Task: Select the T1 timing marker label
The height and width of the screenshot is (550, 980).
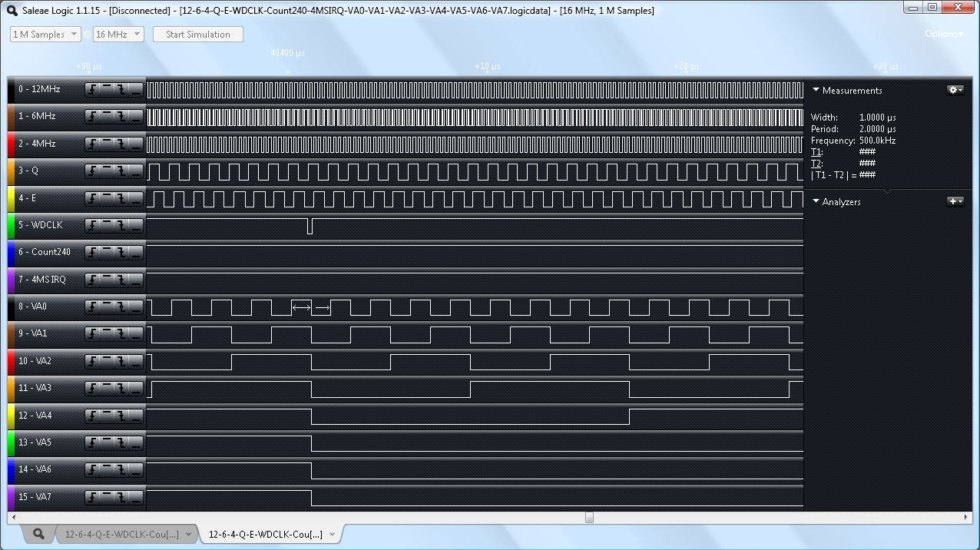Action: click(x=816, y=152)
